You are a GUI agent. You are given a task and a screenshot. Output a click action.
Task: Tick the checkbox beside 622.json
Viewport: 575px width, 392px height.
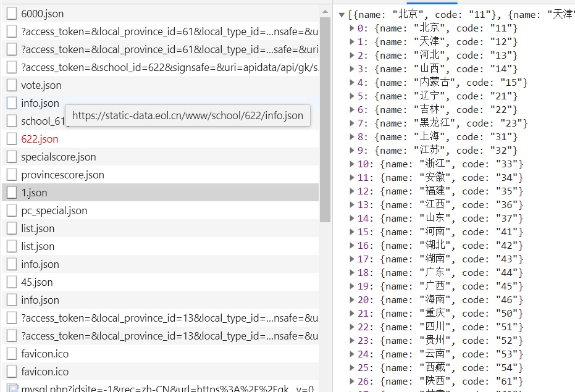pos(12,139)
